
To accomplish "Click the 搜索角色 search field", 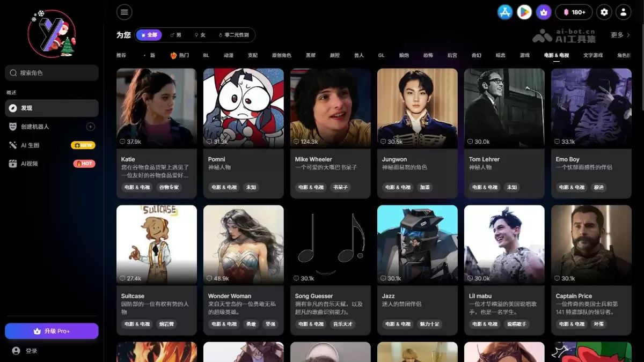I will pyautogui.click(x=52, y=73).
